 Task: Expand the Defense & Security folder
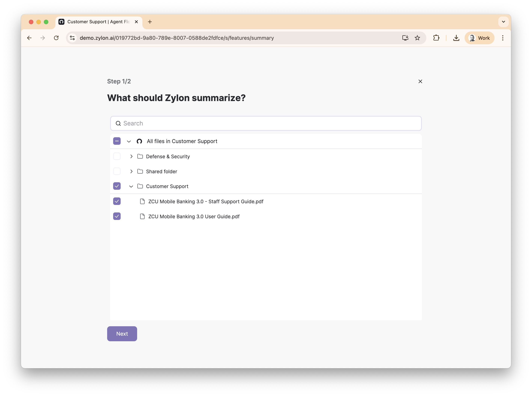pos(131,157)
